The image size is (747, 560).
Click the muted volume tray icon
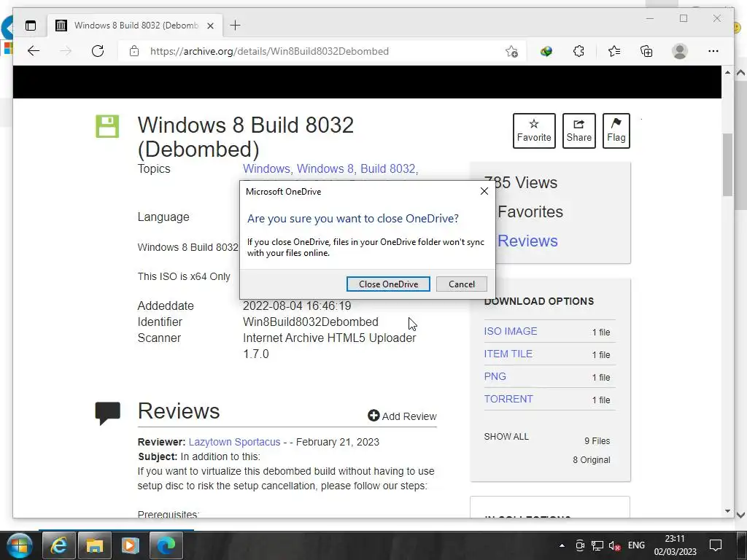[x=614, y=545]
